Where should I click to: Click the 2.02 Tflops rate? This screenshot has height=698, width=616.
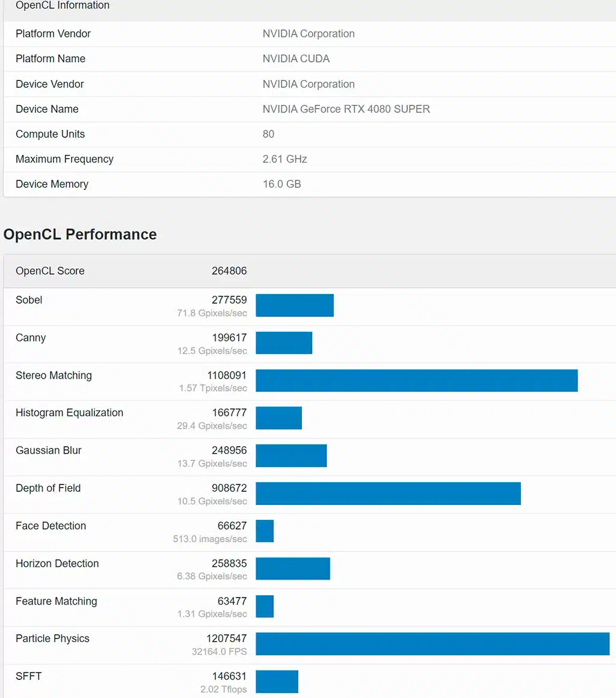tap(224, 689)
